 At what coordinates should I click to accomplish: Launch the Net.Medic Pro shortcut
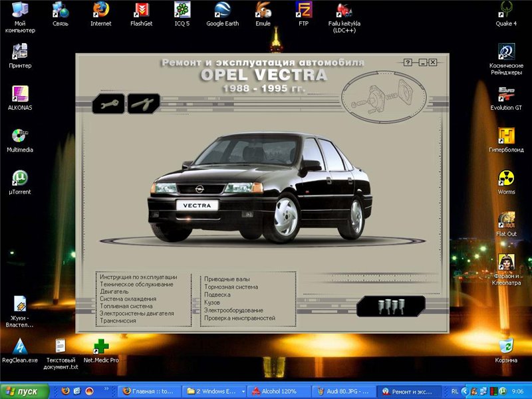(101, 351)
